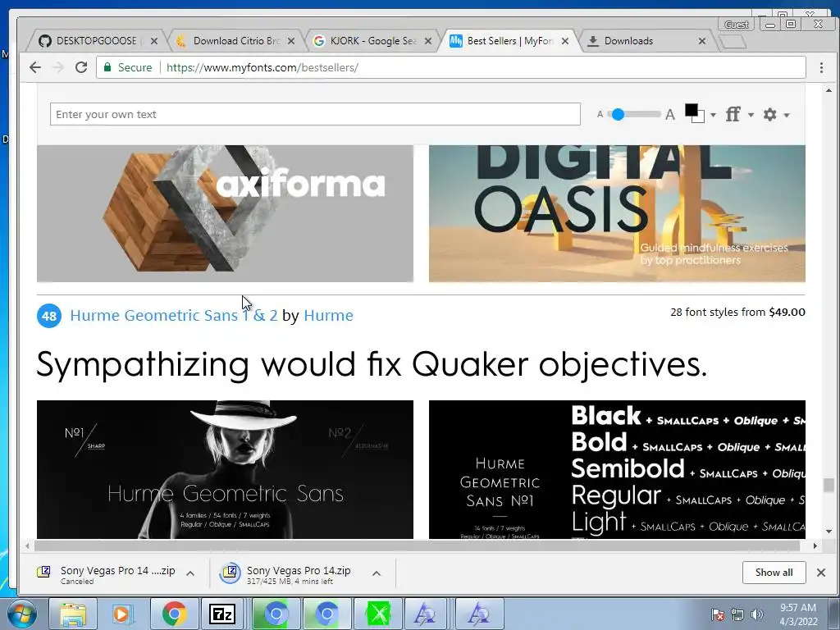Switch to the Download Citrio Browser tab

point(235,41)
